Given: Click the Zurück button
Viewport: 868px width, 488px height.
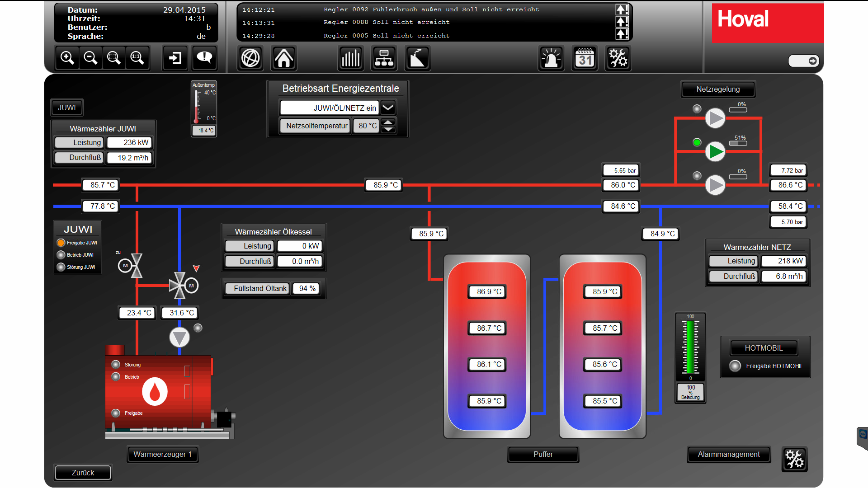Looking at the screenshot, I should pyautogui.click(x=83, y=473).
